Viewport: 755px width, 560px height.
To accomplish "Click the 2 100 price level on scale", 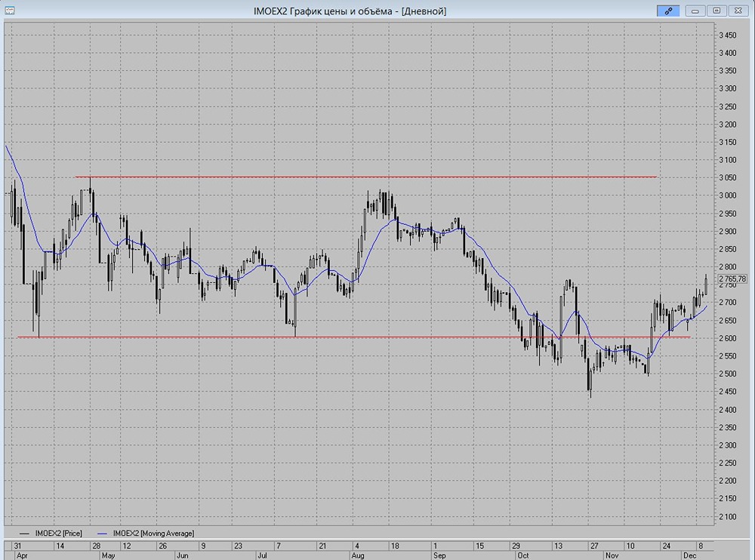I will [x=727, y=516].
